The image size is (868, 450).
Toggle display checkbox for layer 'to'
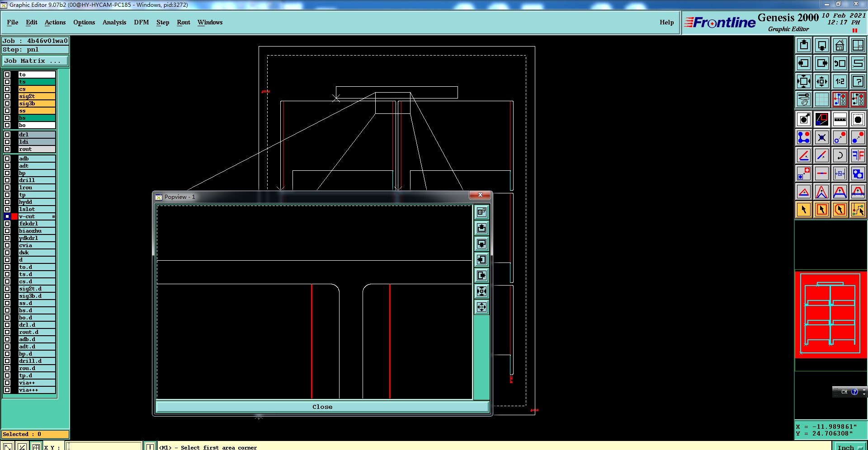coord(7,75)
